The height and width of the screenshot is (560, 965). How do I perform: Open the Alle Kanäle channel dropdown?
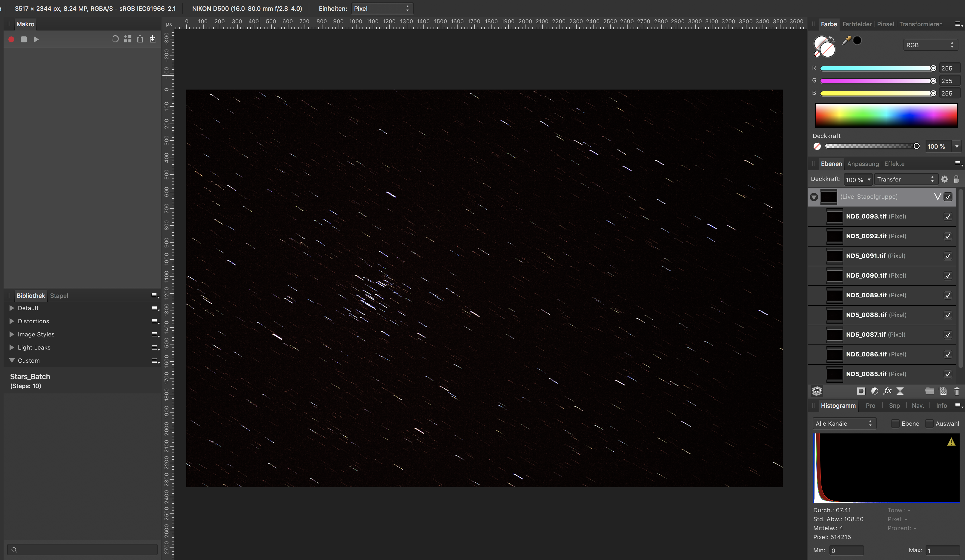(x=844, y=423)
